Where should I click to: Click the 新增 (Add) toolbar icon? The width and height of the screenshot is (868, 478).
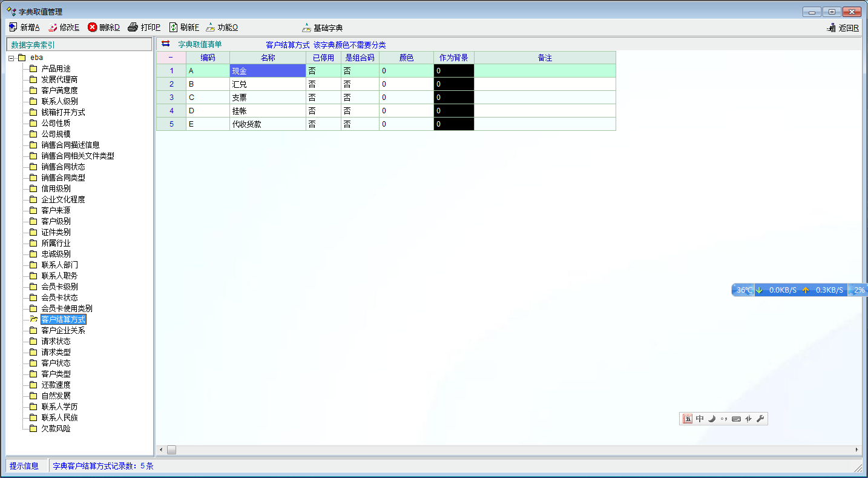pos(13,27)
